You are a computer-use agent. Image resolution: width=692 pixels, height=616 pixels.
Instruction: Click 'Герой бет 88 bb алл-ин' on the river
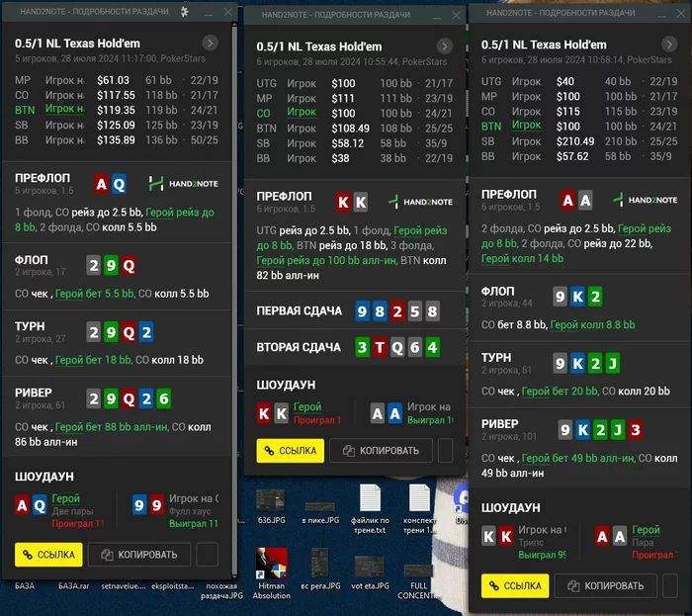[112, 427]
